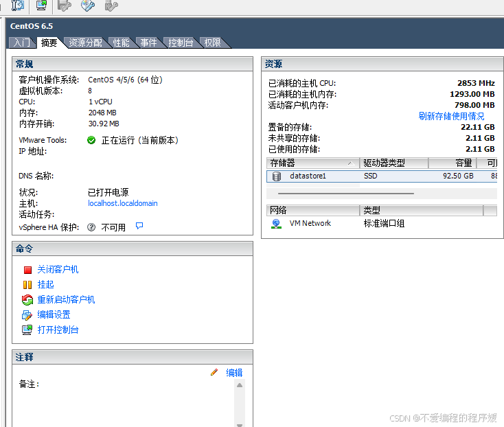Click the floppy disk connect toolbar icon
The height and width of the screenshot is (427, 504).
pos(64,5)
